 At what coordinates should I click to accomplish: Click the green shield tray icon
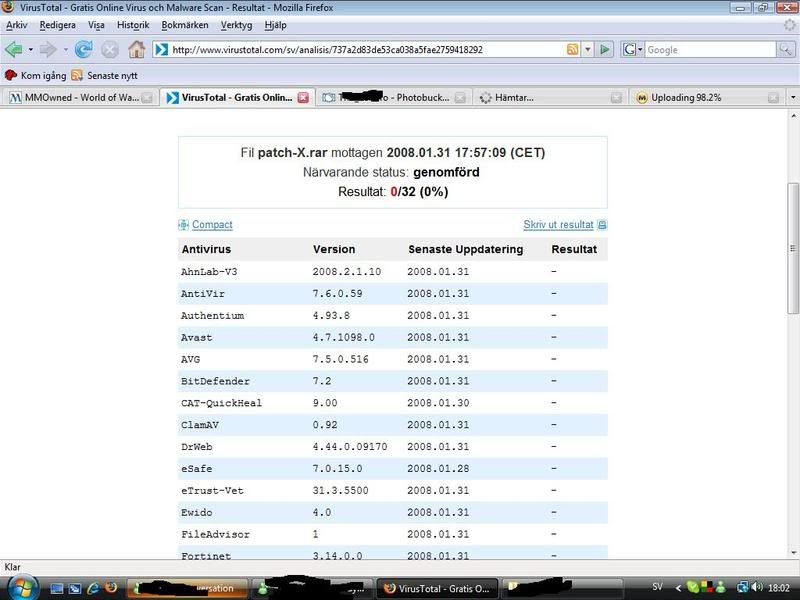(692, 587)
